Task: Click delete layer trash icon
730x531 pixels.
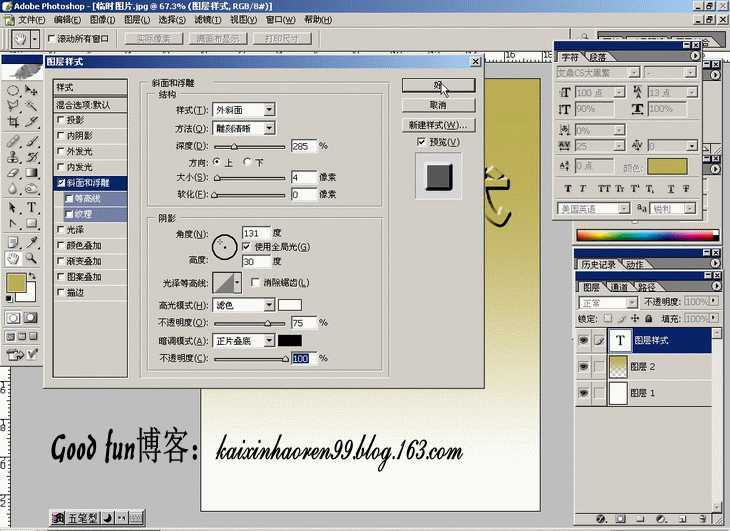Action: coord(703,518)
